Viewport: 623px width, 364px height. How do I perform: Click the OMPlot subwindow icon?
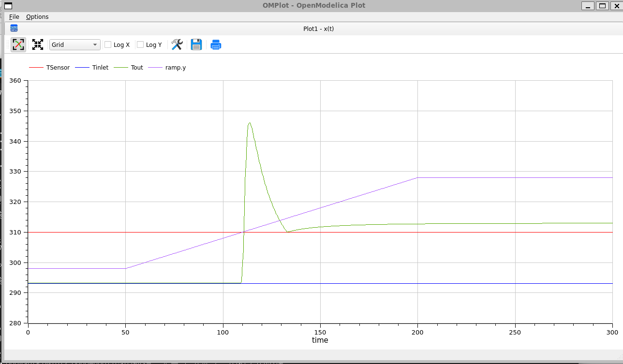point(14,29)
